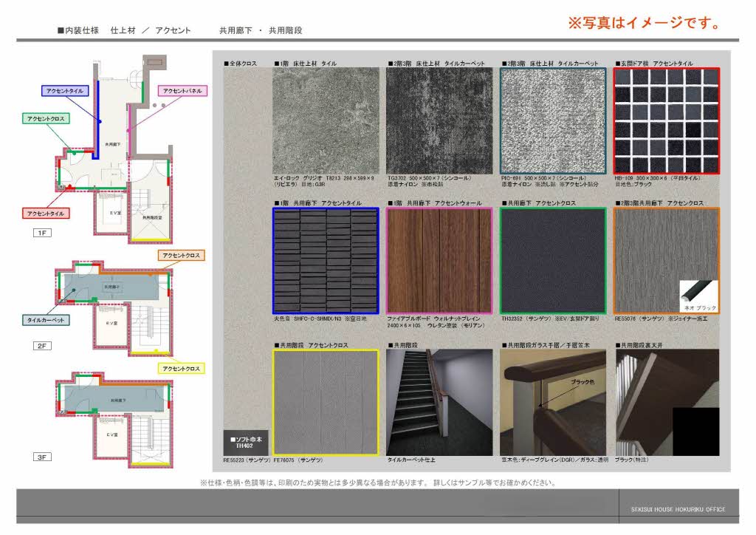Click the blue-bordered accent tile sample
Image resolution: width=756 pixels, height=535 pixels.
(x=326, y=261)
